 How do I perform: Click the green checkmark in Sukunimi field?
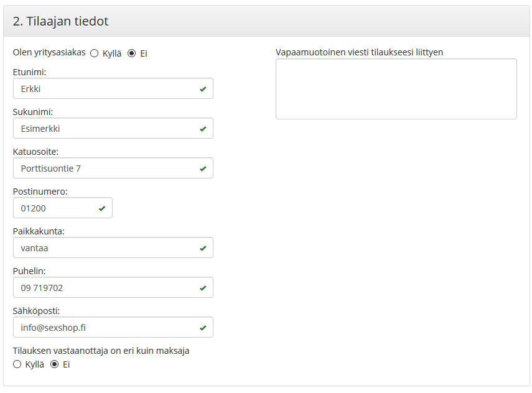pyautogui.click(x=203, y=129)
